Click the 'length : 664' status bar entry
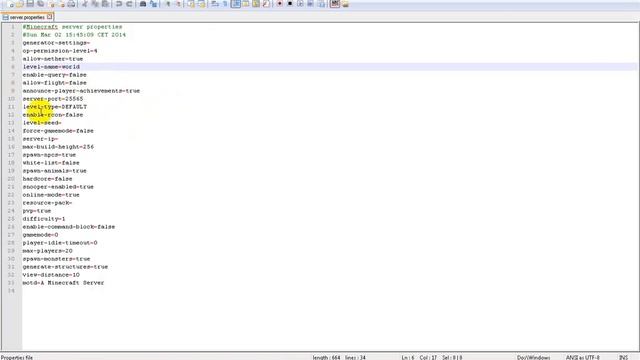The image size is (640, 360). coord(327,358)
